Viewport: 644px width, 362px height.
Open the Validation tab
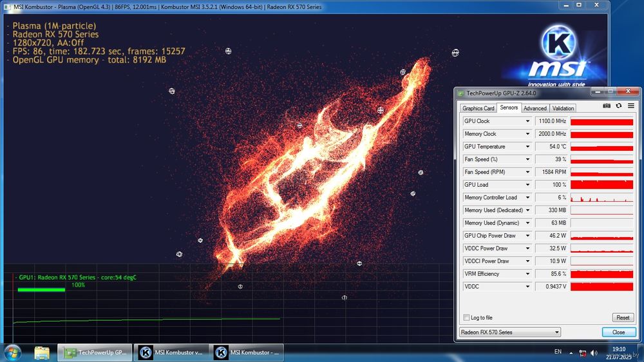click(563, 108)
